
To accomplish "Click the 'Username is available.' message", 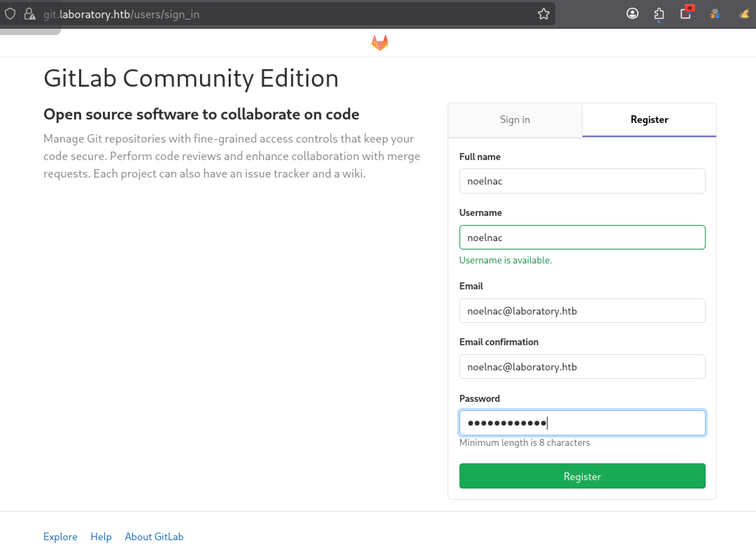I will pyautogui.click(x=505, y=260).
